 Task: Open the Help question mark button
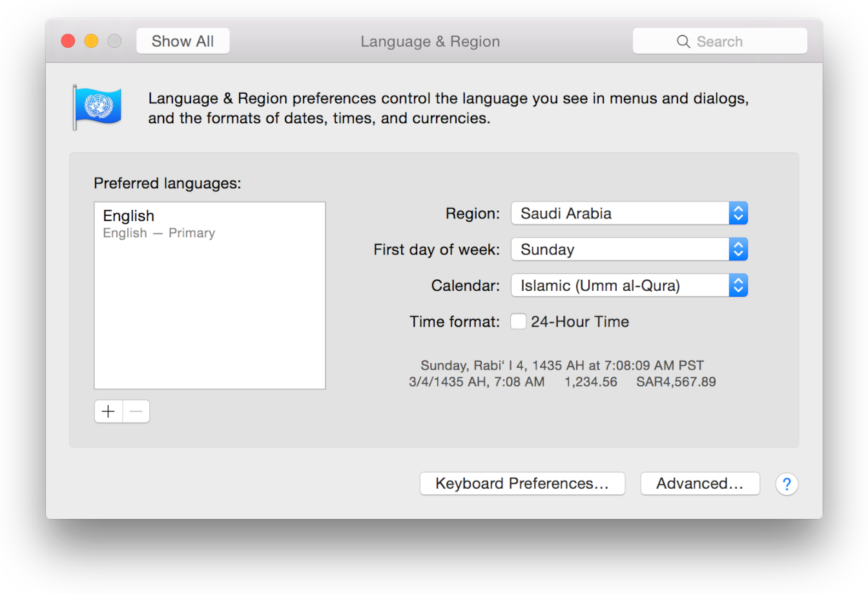[x=787, y=483]
